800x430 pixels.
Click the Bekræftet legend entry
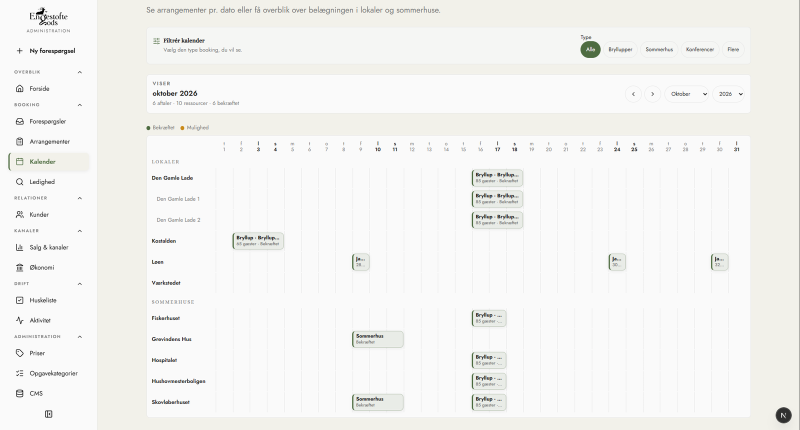click(x=160, y=128)
